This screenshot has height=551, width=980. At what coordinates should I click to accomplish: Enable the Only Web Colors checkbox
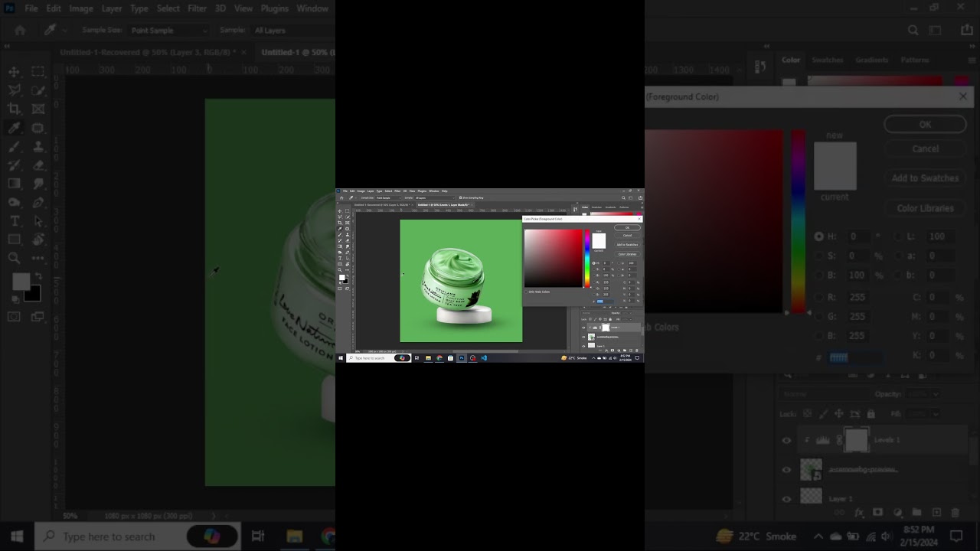(527, 292)
